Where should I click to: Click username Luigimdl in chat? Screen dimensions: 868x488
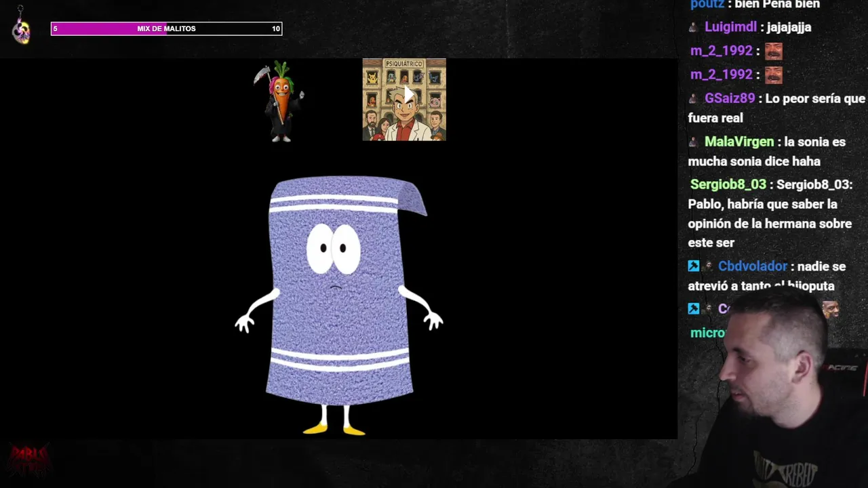(x=730, y=27)
